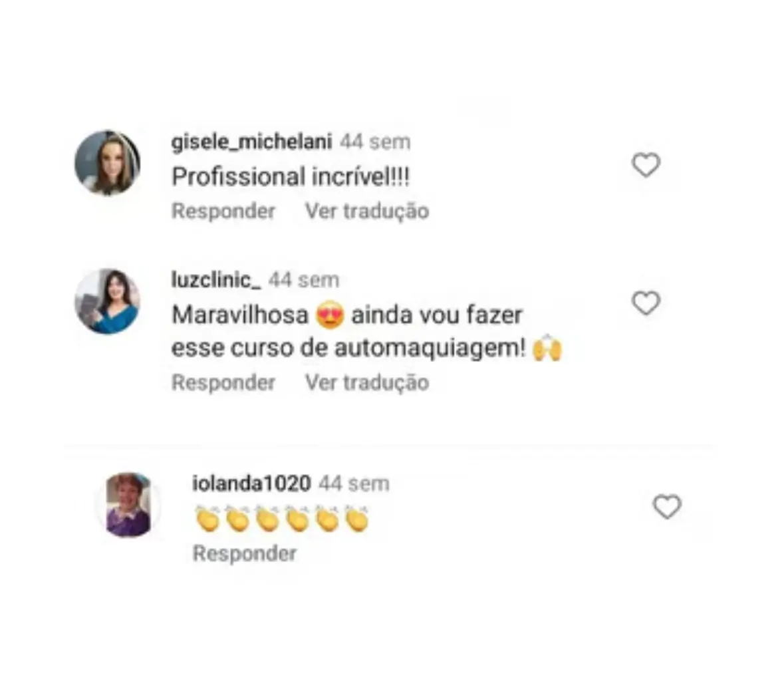Image resolution: width=784 pixels, height=695 pixels.
Task: Like gisele_michelani's comment with the heart
Action: point(646,165)
